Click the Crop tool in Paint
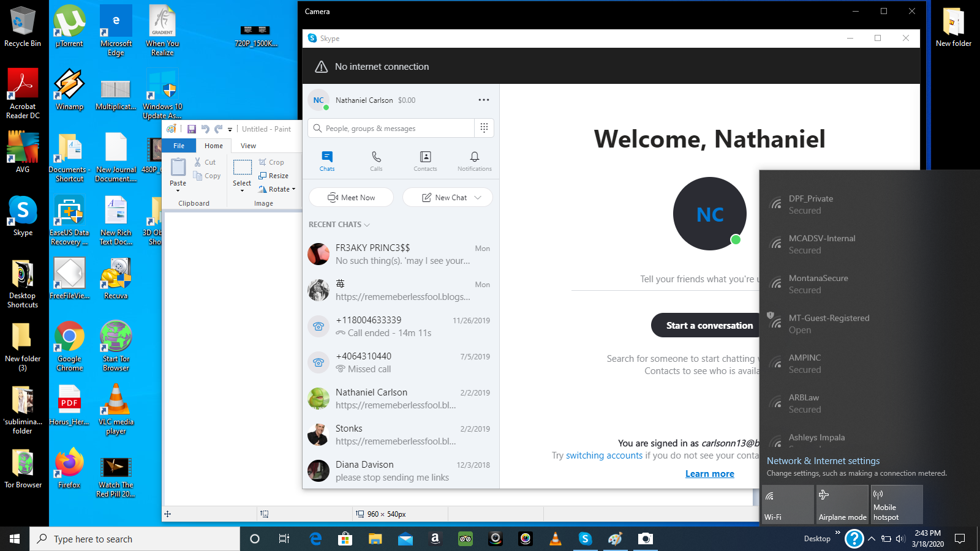 (271, 162)
